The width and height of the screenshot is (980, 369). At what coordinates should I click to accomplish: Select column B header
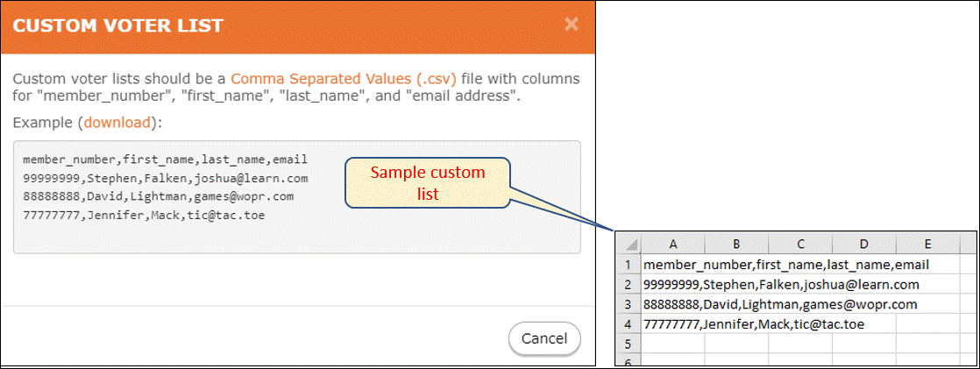click(736, 244)
